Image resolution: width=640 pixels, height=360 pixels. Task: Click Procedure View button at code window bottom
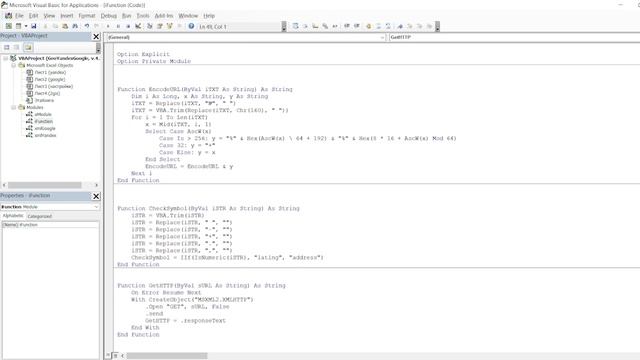coord(109,356)
